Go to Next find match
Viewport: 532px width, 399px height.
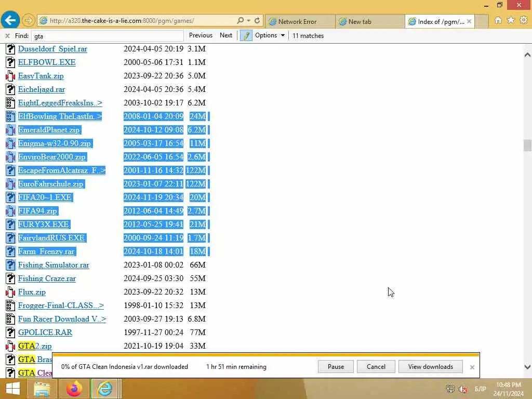[x=226, y=35]
